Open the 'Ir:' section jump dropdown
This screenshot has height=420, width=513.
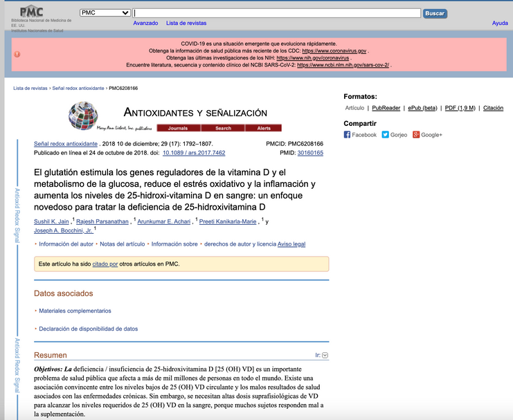tap(322, 356)
